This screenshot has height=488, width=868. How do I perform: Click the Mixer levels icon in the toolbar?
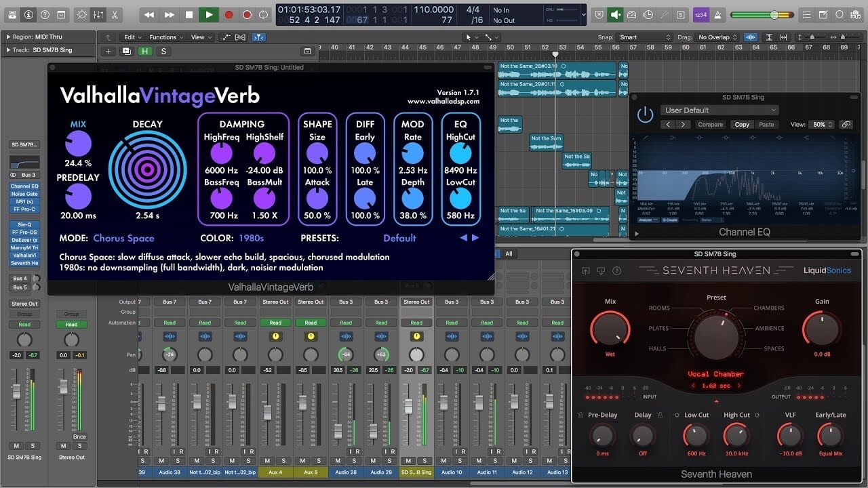[98, 14]
